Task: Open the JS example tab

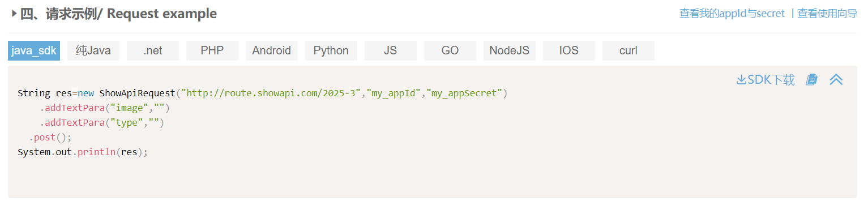Action: pyautogui.click(x=391, y=50)
